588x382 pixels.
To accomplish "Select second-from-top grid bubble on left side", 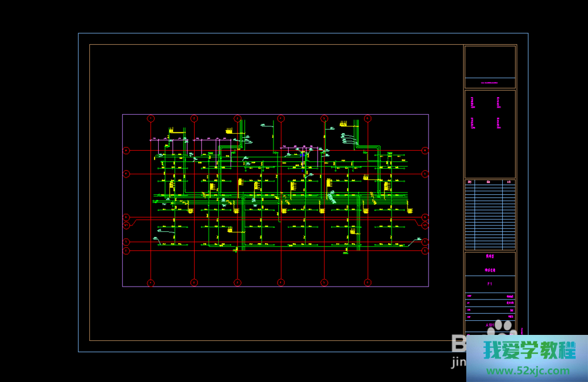I will pyautogui.click(x=126, y=174).
